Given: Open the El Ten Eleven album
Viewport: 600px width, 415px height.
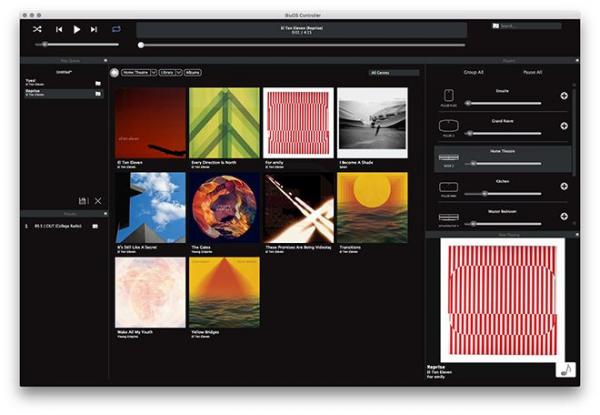Looking at the screenshot, I should point(150,123).
